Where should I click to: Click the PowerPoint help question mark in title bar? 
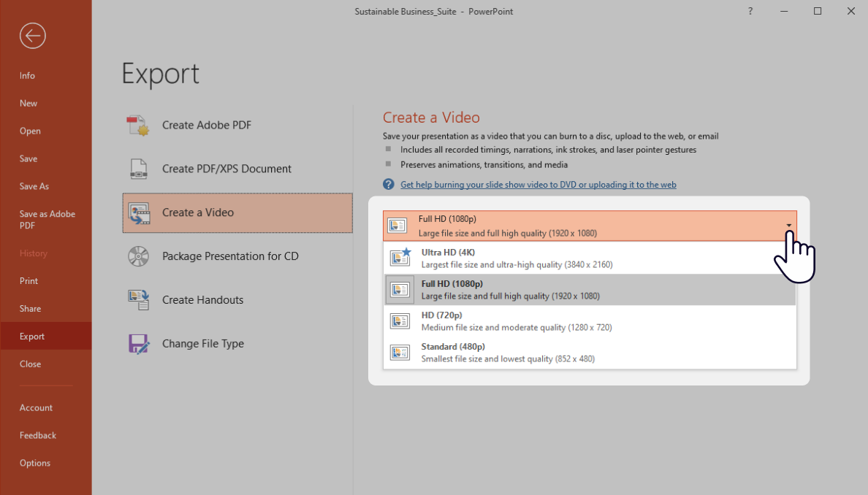tap(750, 11)
